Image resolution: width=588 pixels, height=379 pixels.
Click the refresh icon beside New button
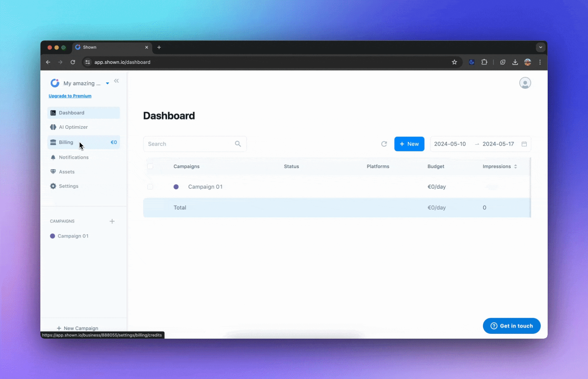click(384, 144)
